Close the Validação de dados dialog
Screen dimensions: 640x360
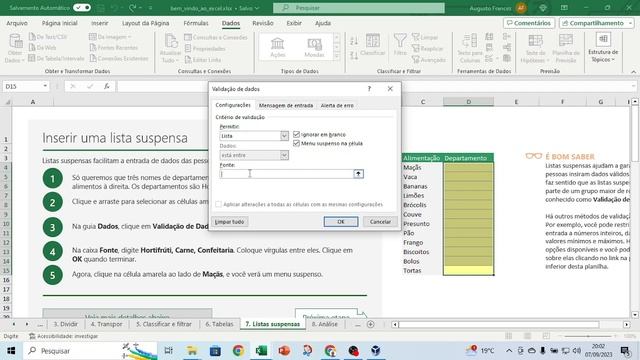390,89
